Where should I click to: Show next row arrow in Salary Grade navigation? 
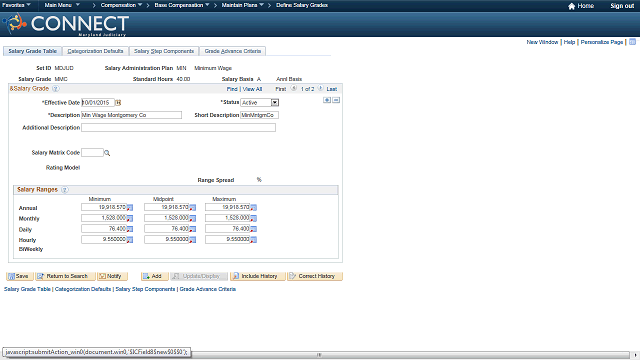(x=320, y=88)
